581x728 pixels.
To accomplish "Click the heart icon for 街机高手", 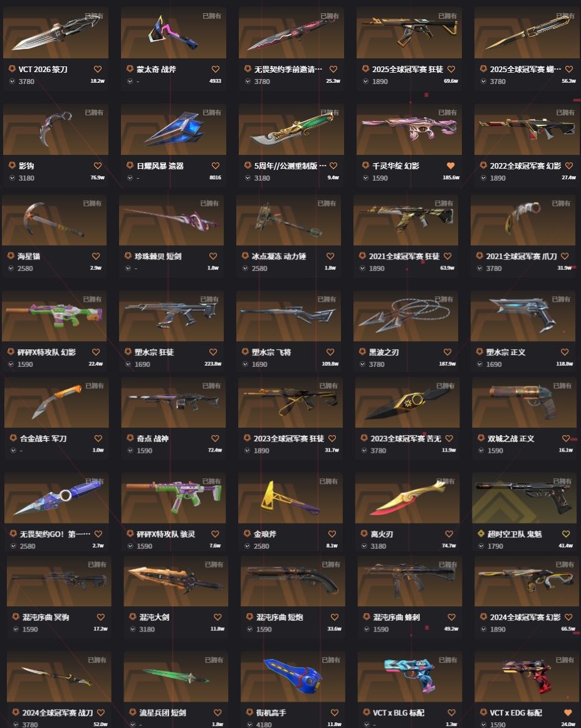I will click(x=335, y=713).
